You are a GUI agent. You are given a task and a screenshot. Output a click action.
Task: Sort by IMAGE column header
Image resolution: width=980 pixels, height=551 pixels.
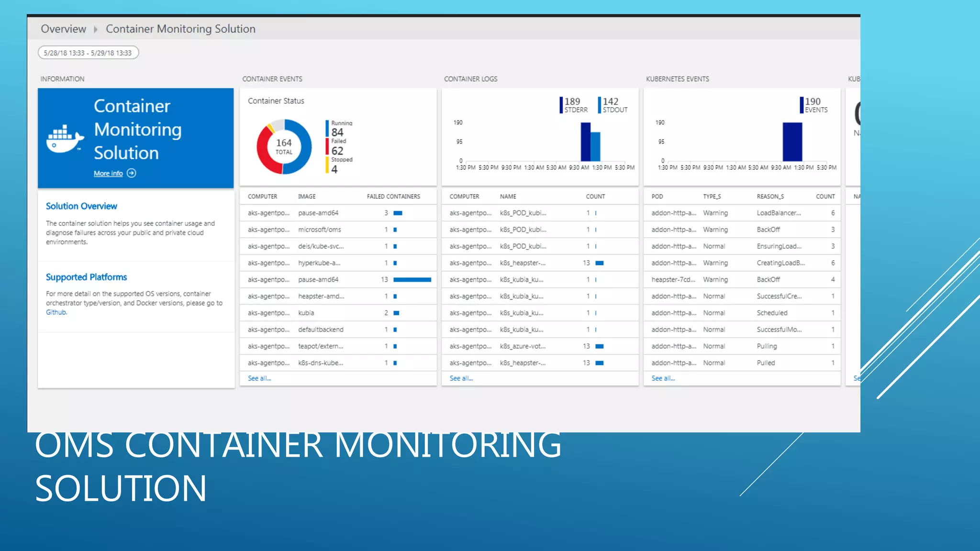[x=307, y=197]
